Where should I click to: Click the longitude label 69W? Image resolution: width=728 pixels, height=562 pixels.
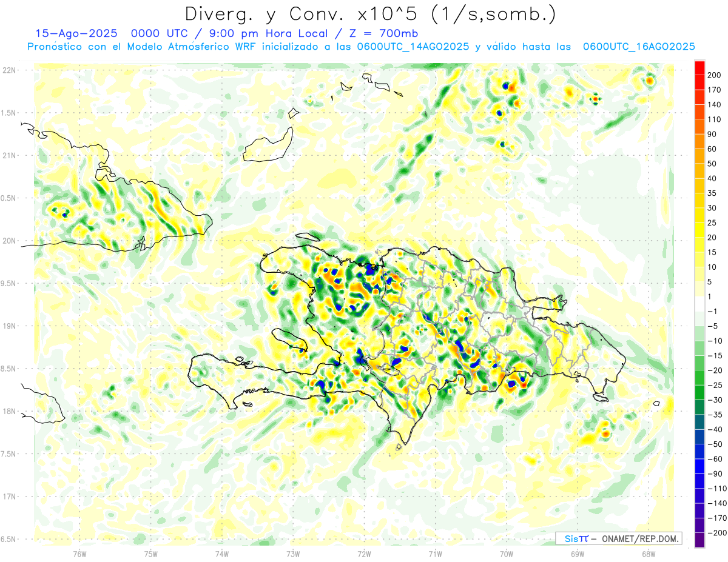click(578, 555)
